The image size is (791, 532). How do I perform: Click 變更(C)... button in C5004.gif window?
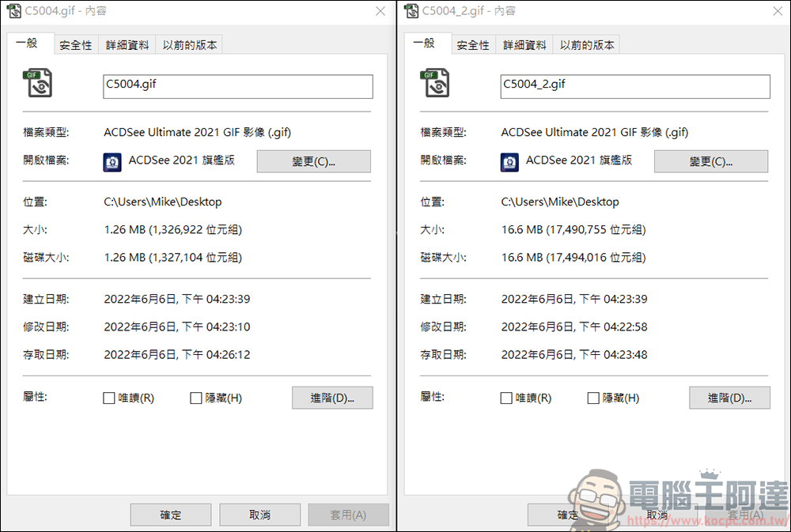point(314,161)
